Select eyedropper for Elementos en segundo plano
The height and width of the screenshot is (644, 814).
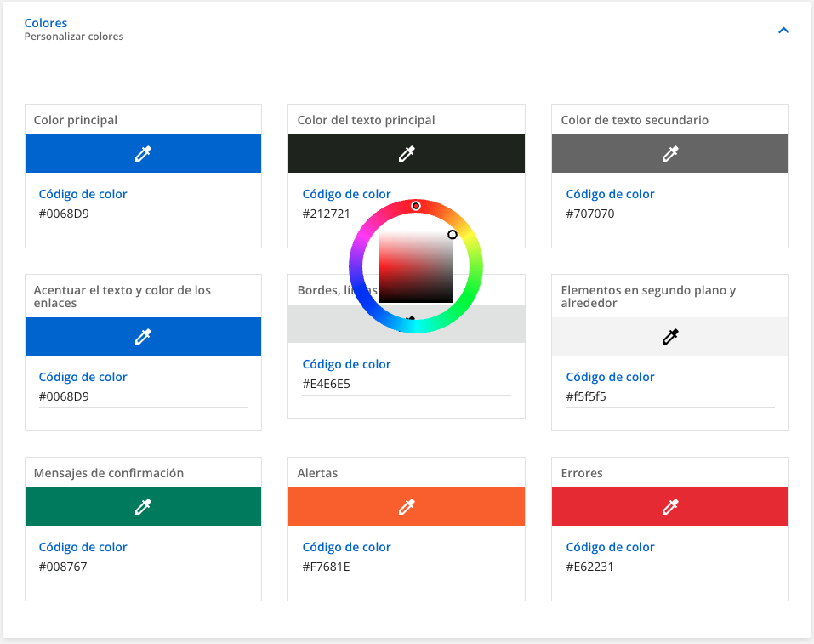tap(670, 337)
